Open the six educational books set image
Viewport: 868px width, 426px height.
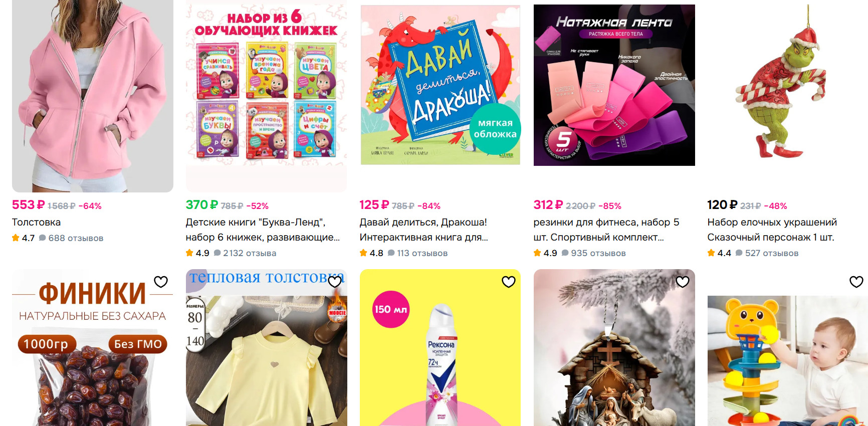[267, 95]
